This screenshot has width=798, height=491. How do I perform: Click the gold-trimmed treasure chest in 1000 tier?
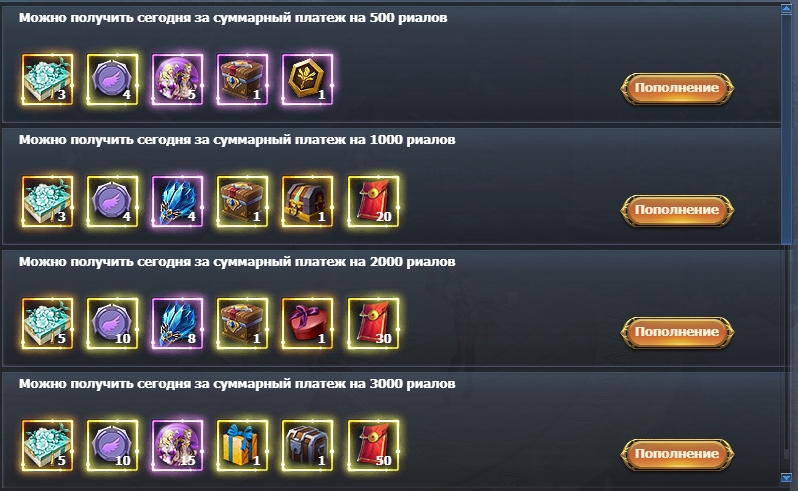[307, 201]
